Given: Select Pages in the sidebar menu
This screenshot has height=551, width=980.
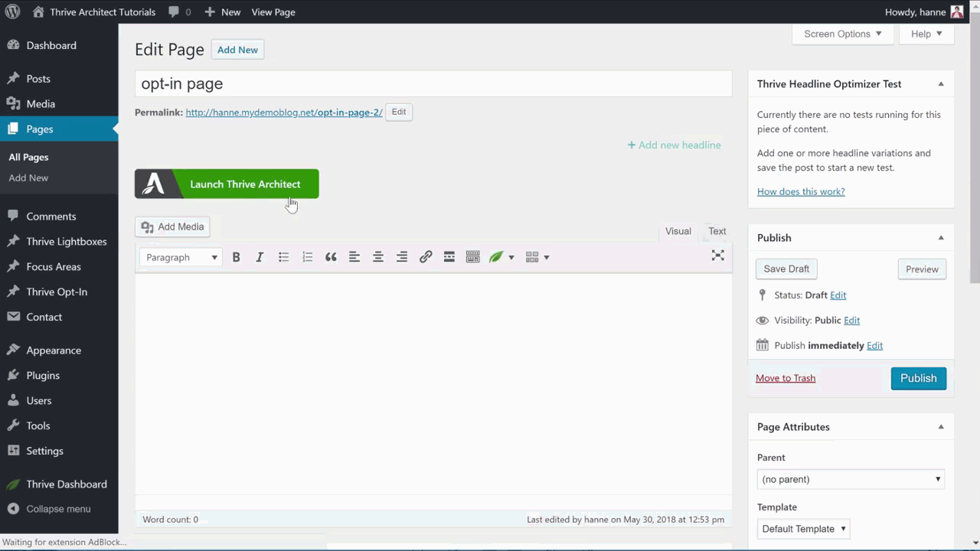Looking at the screenshot, I should click(59, 129).
